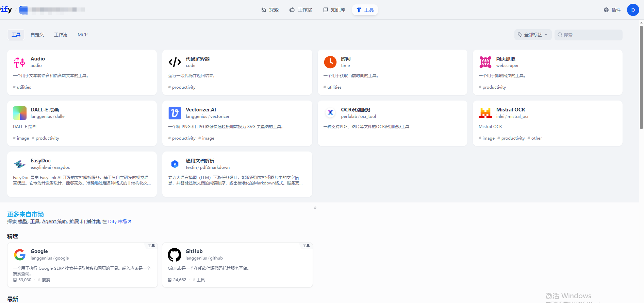Click the OCR识别服务 card title
644x303 pixels.
(356, 110)
